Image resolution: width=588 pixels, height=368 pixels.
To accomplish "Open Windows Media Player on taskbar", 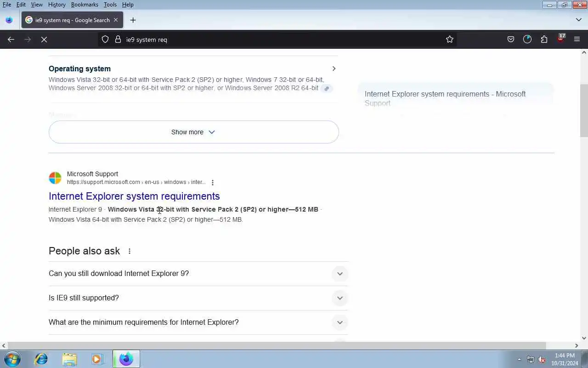I will coord(97,359).
